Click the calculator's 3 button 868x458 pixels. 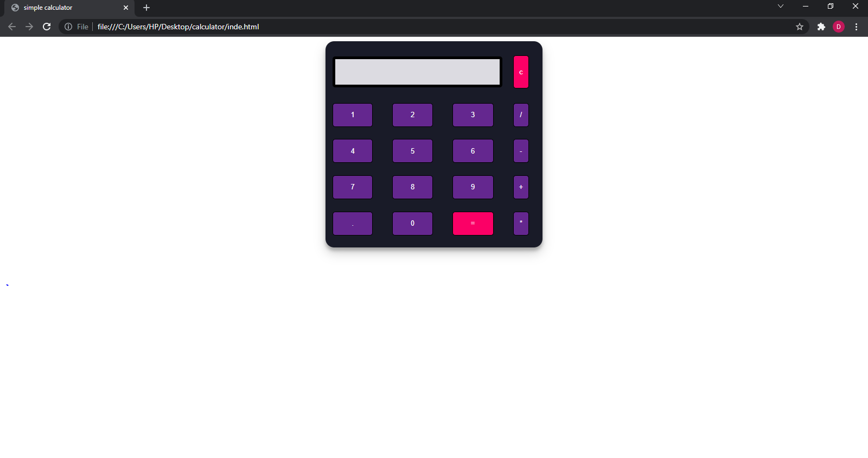(x=473, y=115)
